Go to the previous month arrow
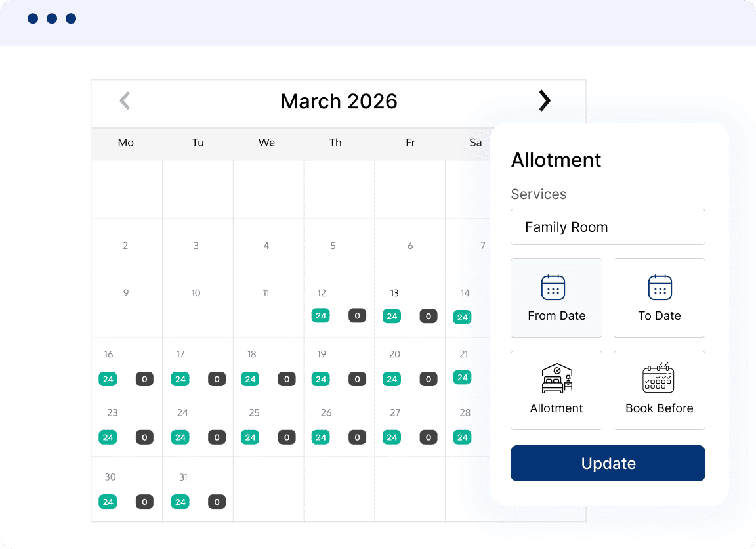Screen dimensions: 756x549 click(125, 100)
